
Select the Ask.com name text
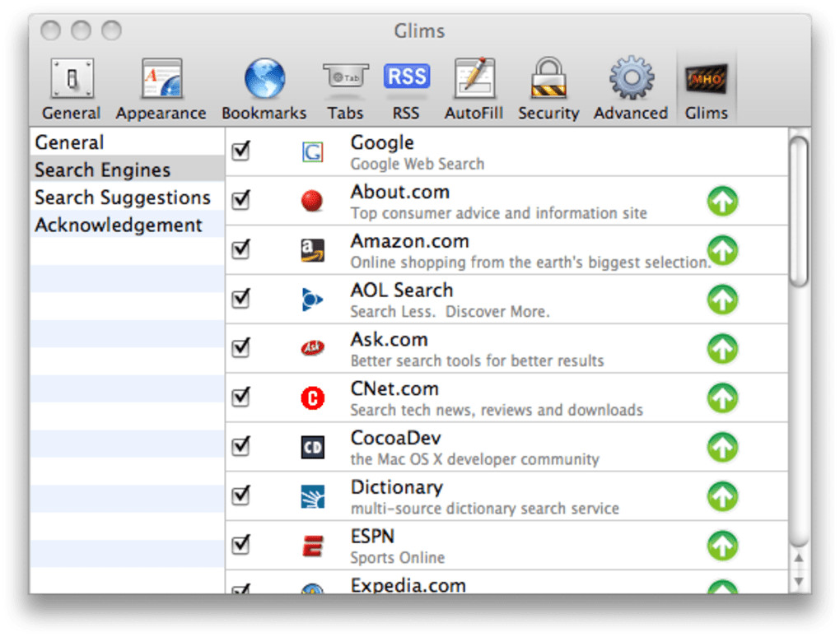389,339
